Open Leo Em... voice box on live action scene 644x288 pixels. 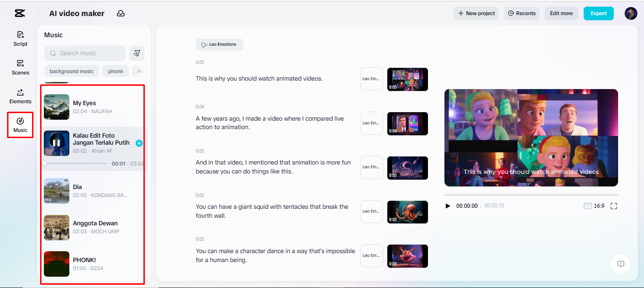372,123
